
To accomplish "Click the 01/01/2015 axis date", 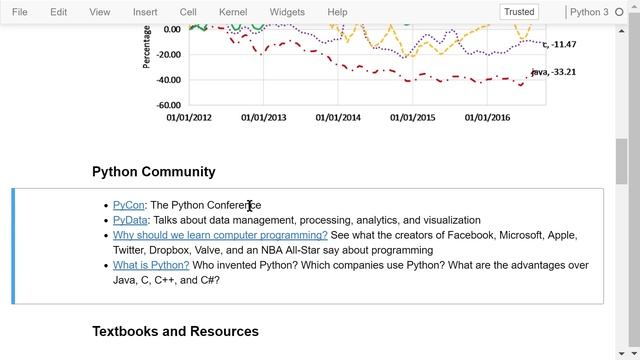I will click(413, 118).
